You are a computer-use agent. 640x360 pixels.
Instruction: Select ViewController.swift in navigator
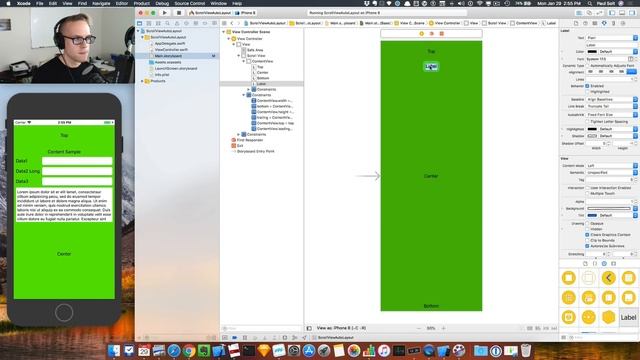171,49
